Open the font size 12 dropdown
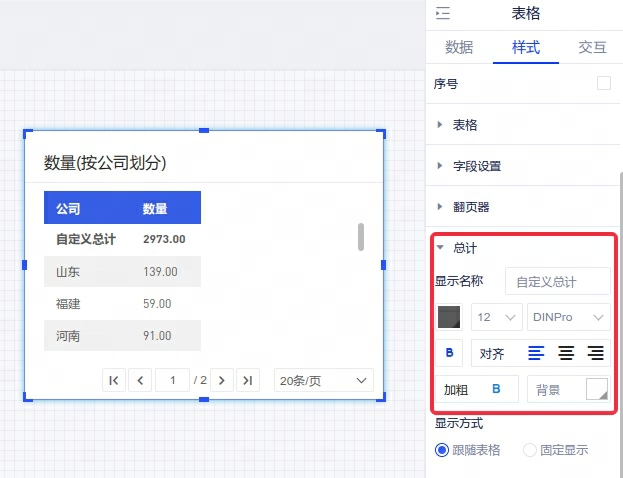Image resolution: width=623 pixels, height=478 pixels. 497,317
